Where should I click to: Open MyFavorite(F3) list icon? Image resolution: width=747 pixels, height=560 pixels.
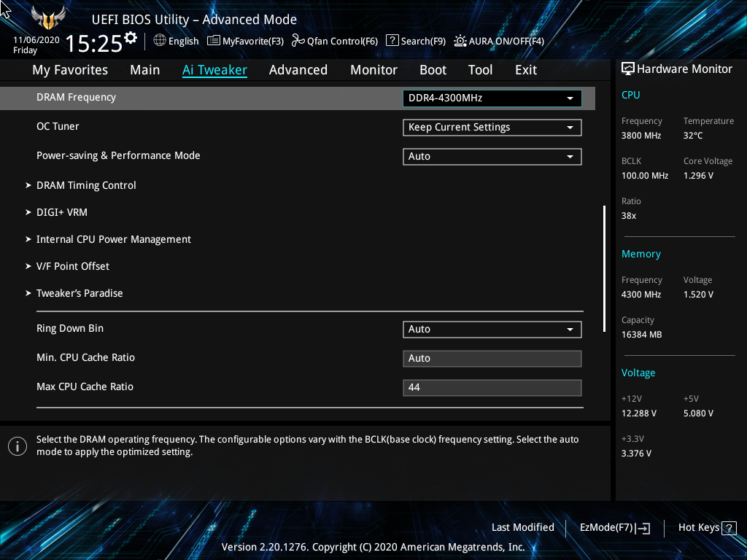[214, 41]
